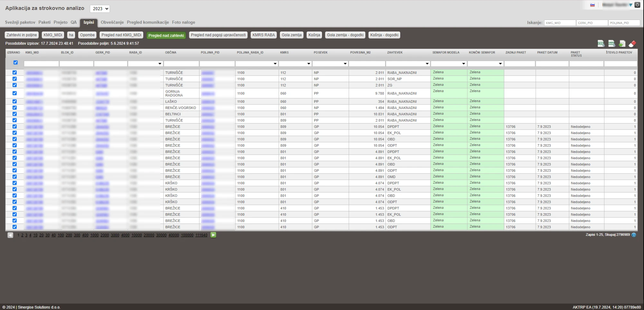The height and width of the screenshot is (310, 644).
Task: Open the Foto naloge tab
Action: (x=183, y=22)
